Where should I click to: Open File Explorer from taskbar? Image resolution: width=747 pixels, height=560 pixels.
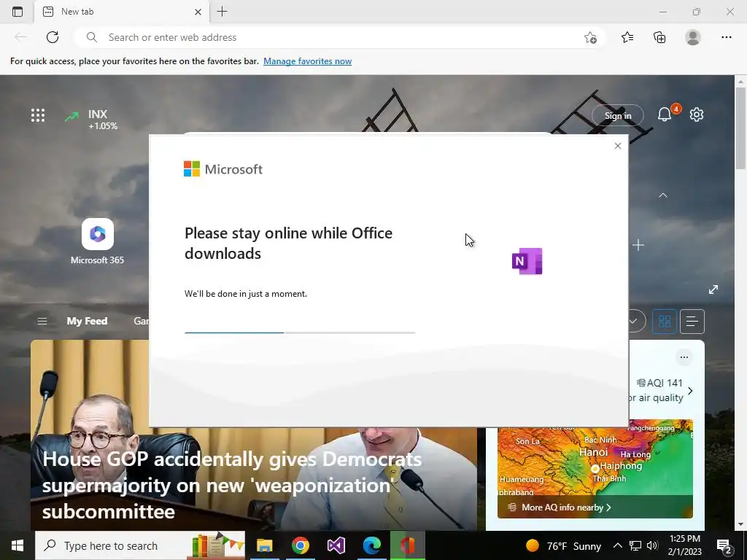click(264, 545)
